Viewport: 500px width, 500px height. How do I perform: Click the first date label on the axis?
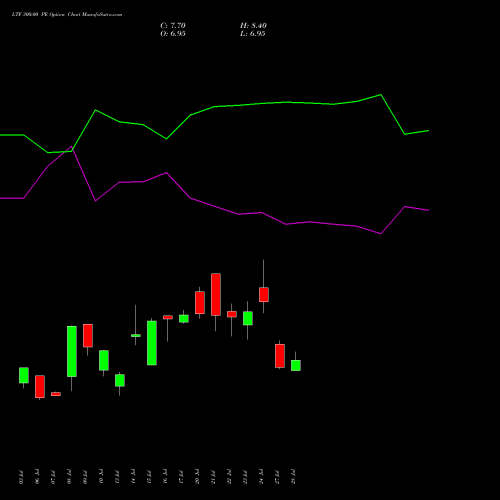click(x=22, y=477)
